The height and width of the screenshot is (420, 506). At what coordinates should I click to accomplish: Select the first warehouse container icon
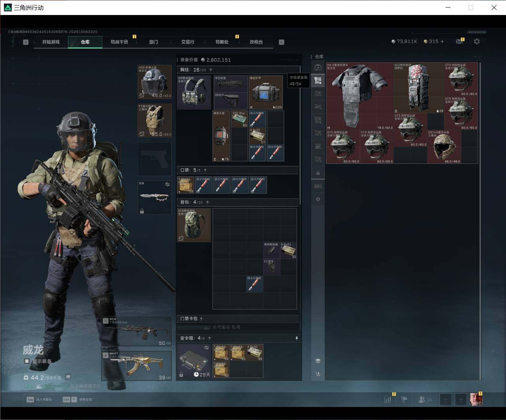(x=318, y=68)
